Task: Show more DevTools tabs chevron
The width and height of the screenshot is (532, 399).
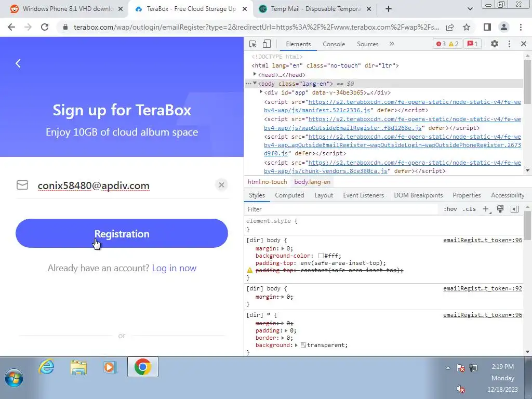Action: click(x=392, y=44)
